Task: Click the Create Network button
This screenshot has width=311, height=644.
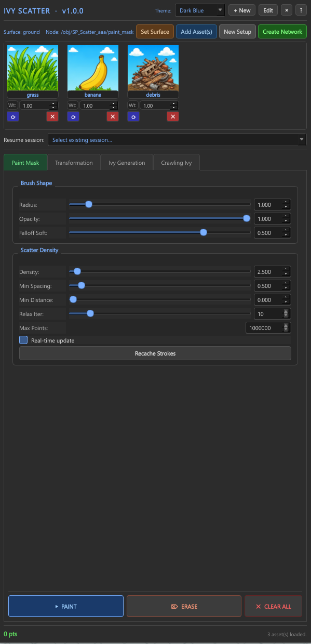Action: [282, 32]
